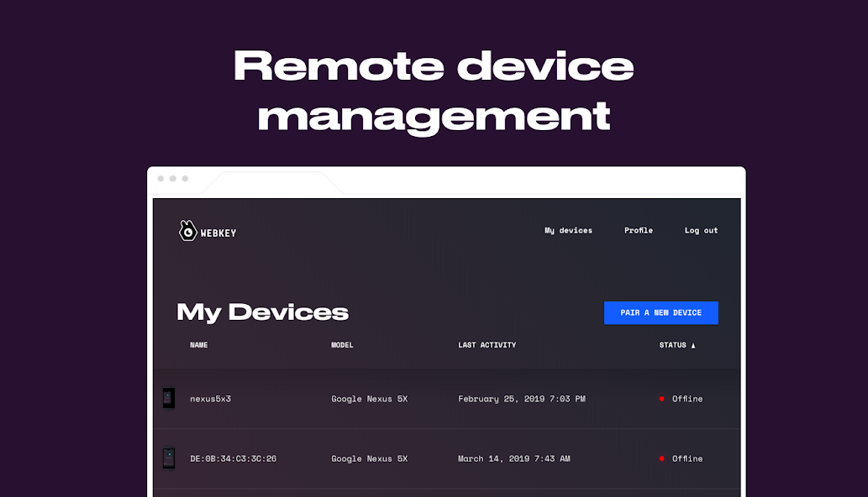The image size is (868, 497).
Task: Sort devices by Name column
Action: pyautogui.click(x=199, y=345)
